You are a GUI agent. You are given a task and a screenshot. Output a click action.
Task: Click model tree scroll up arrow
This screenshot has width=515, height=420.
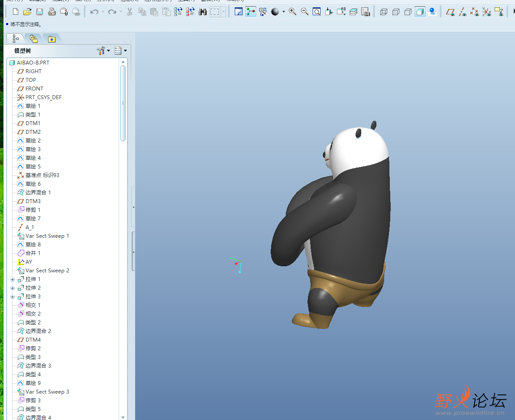[x=123, y=62]
